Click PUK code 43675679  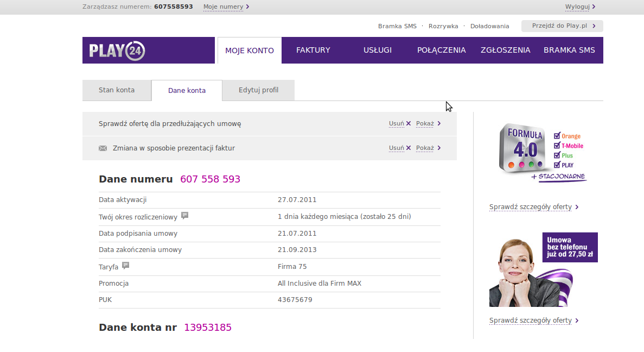295,300
